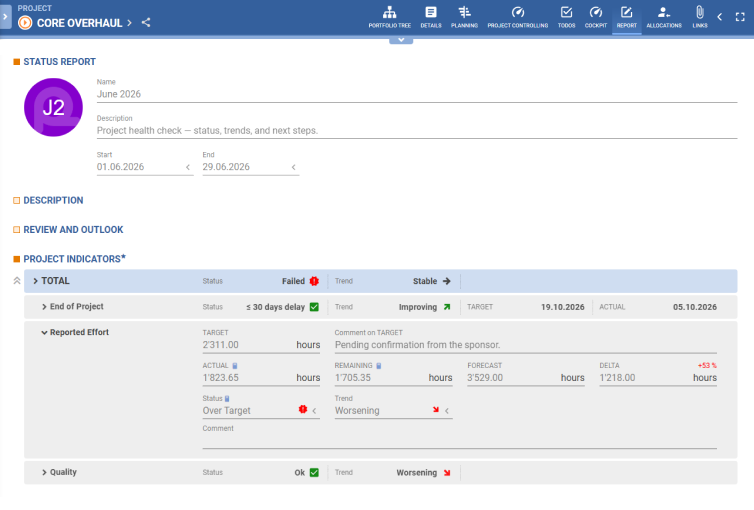Click the green check on 30 days delay

click(314, 307)
